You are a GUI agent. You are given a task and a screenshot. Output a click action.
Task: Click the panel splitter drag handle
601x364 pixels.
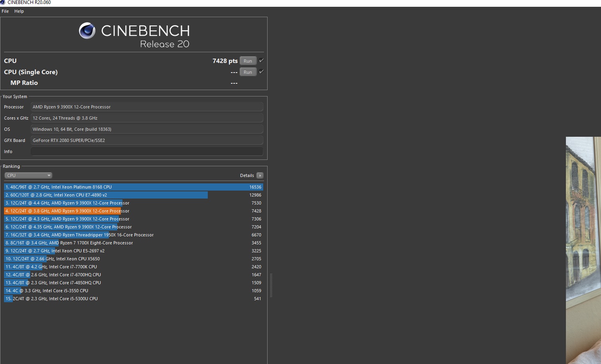(x=271, y=285)
